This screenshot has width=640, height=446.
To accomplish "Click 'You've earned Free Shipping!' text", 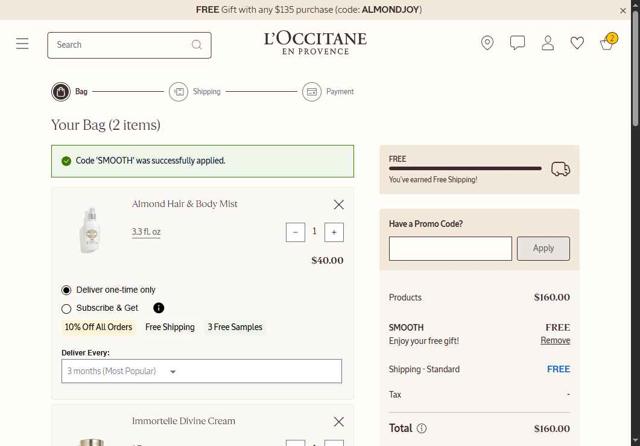I will (x=433, y=180).
